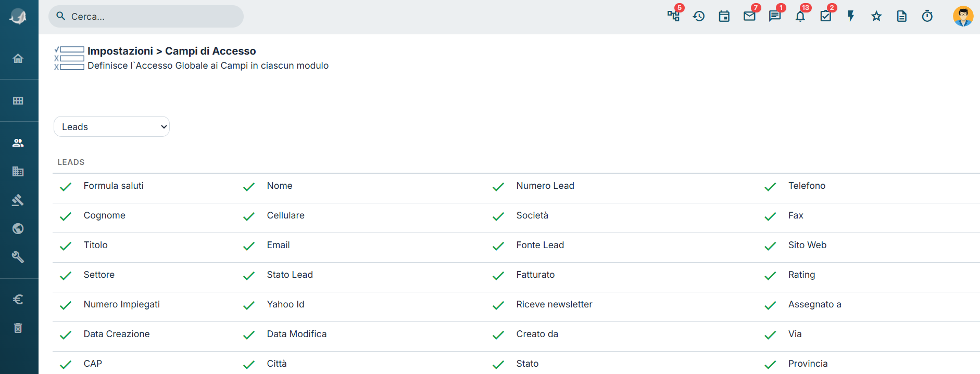Open the Leads module dropdown
This screenshot has width=980, height=374.
111,126
